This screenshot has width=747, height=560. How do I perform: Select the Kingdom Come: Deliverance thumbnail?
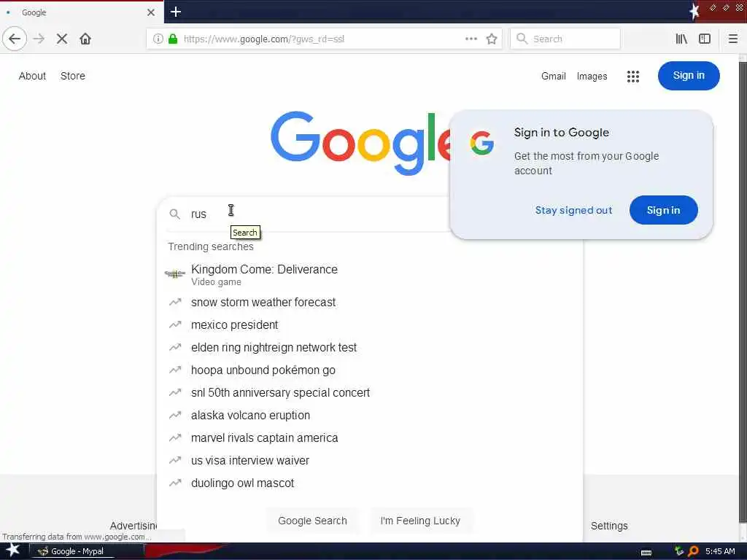(x=175, y=274)
